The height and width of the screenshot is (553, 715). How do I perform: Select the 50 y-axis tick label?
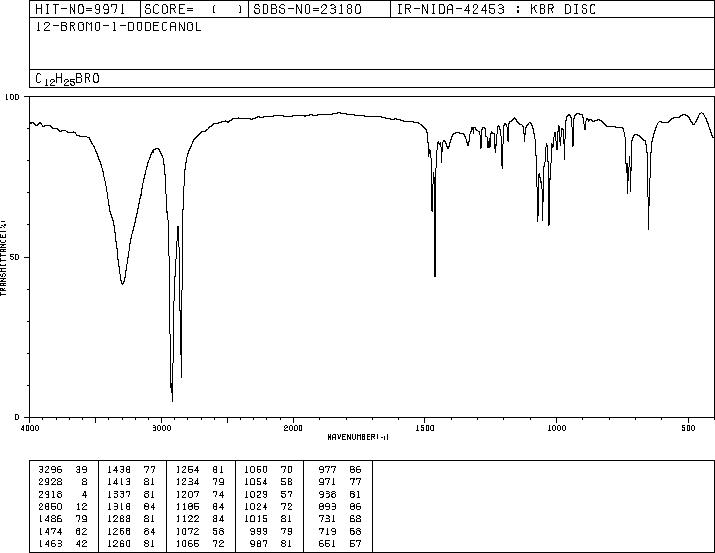coord(15,257)
